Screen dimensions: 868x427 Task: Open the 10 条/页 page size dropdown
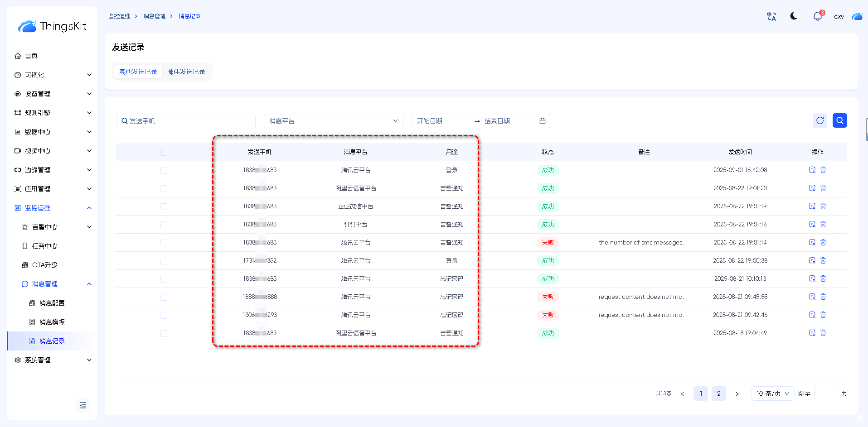coord(772,393)
